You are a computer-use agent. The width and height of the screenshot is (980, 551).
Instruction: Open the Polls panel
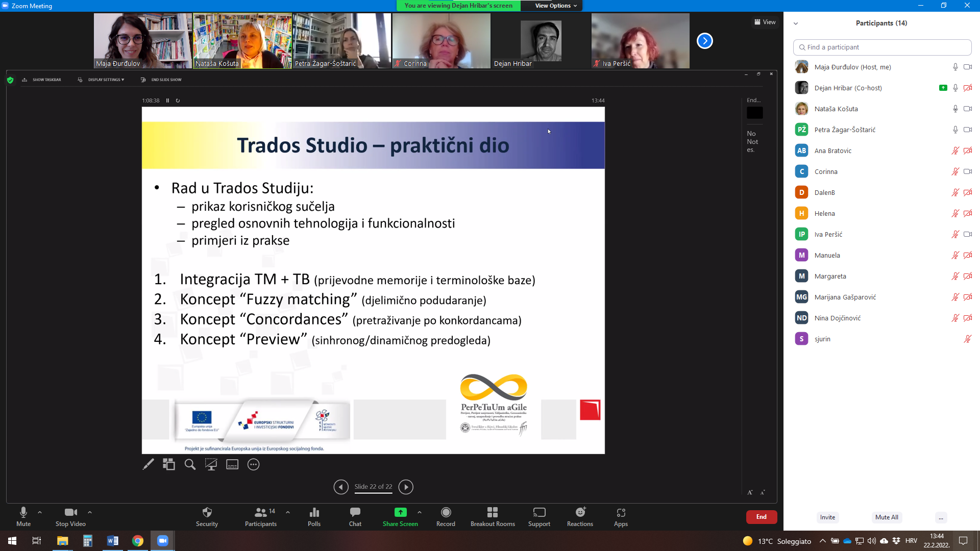coord(314,516)
